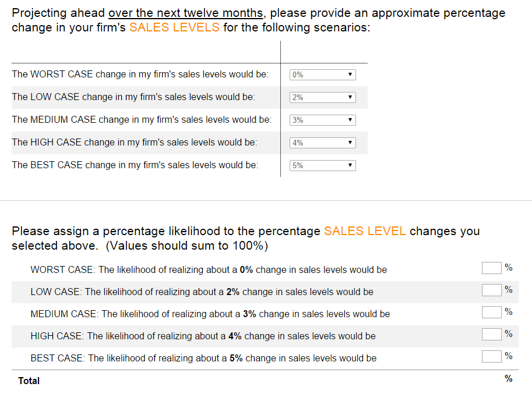Open the LOW CASE 2% dropdown
532x394 pixels.
click(x=322, y=97)
